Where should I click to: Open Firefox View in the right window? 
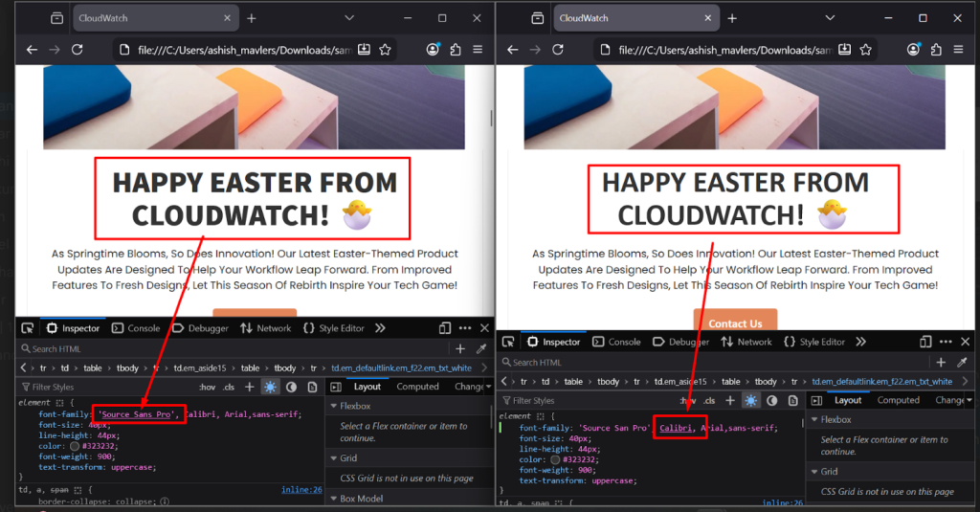[x=538, y=18]
